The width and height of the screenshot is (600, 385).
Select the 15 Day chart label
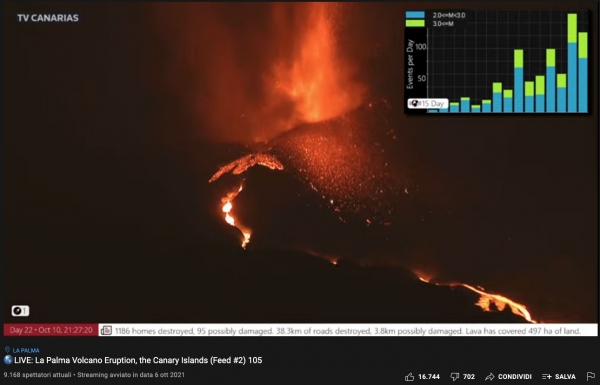tap(428, 103)
